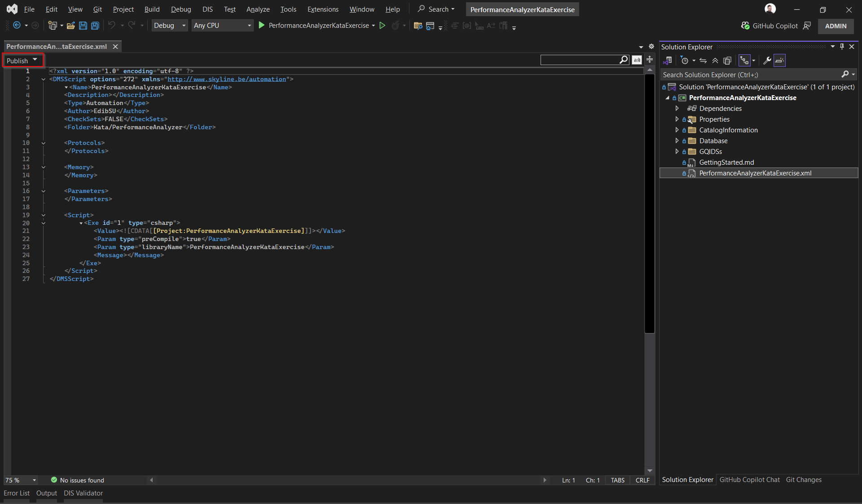The image size is (862, 504).
Task: Expand the CatalogInformation folder
Action: [677, 130]
